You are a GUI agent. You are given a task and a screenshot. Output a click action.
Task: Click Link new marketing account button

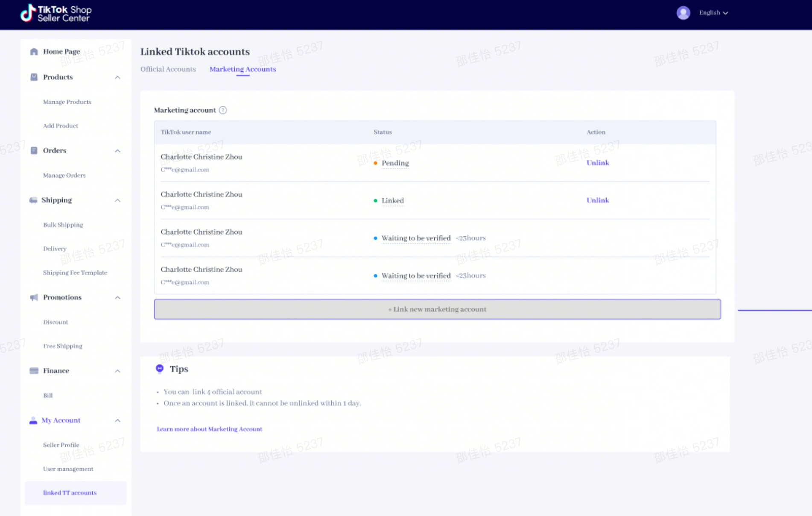[437, 309]
